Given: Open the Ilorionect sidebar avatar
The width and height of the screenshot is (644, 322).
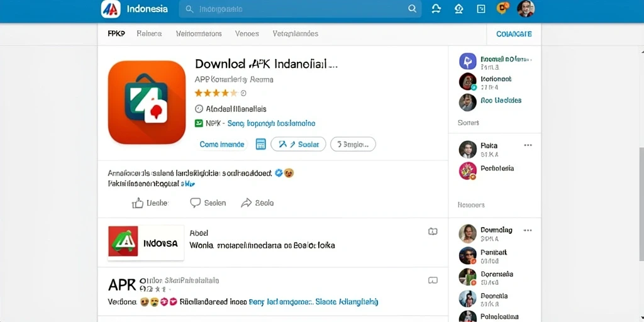Looking at the screenshot, I should click(467, 81).
